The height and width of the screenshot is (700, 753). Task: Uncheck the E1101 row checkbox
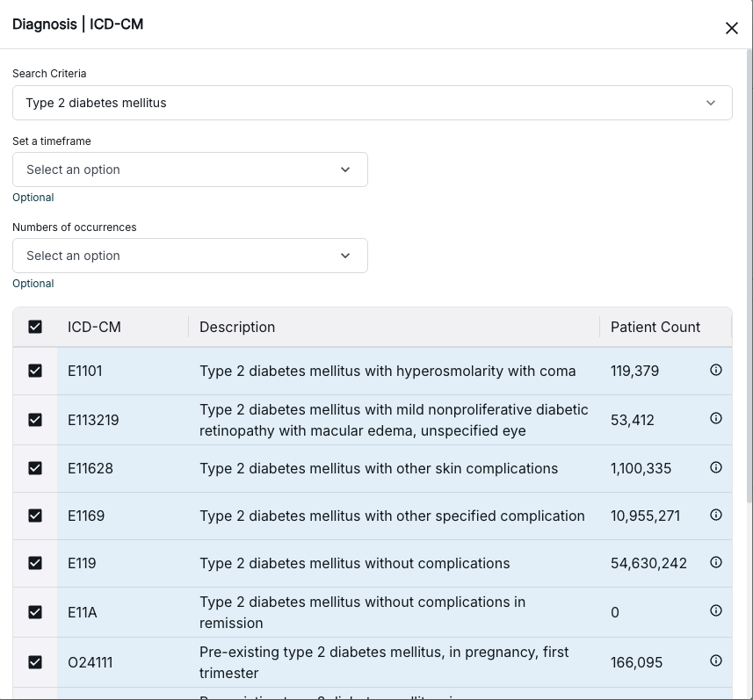35,371
